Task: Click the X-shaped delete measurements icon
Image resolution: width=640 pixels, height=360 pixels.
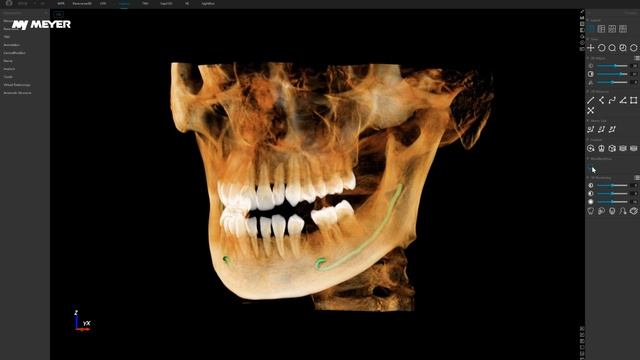Action: [x=591, y=111]
